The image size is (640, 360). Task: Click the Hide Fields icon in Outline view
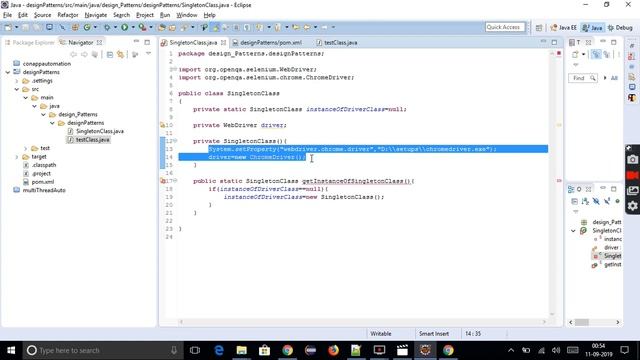point(596,201)
